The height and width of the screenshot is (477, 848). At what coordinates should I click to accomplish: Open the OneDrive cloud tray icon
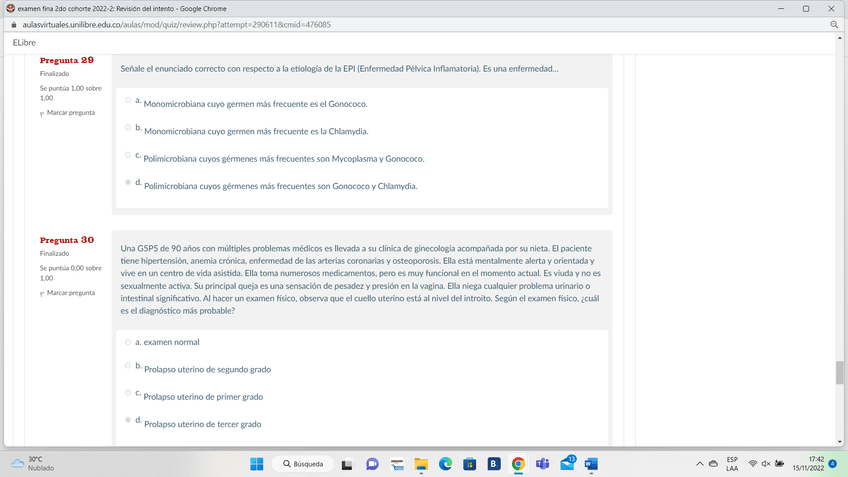click(x=713, y=464)
